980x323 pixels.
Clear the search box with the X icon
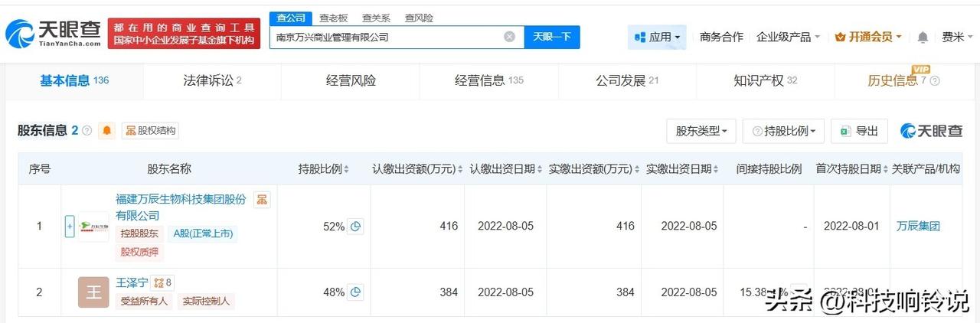[x=509, y=37]
